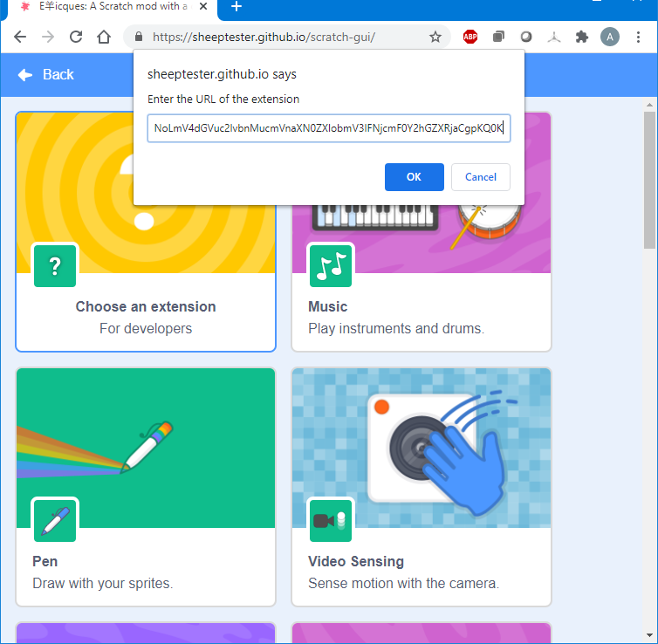Click the three-blade extension icon
Screen dimensions: 658x644
554,38
